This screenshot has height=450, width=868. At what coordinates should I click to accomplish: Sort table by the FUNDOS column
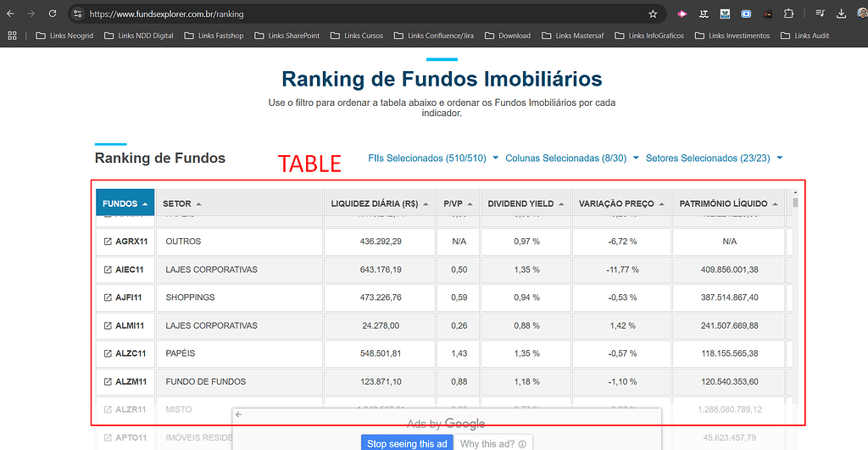coord(125,203)
